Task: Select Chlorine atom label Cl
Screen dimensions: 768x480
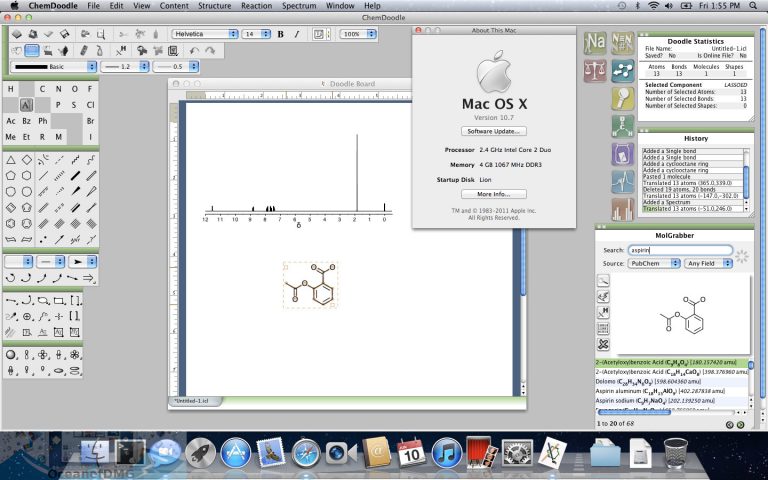Action: click(90, 105)
